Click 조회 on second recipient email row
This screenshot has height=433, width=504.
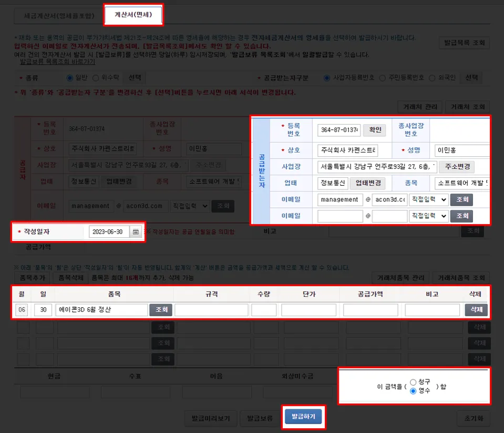[x=461, y=216]
